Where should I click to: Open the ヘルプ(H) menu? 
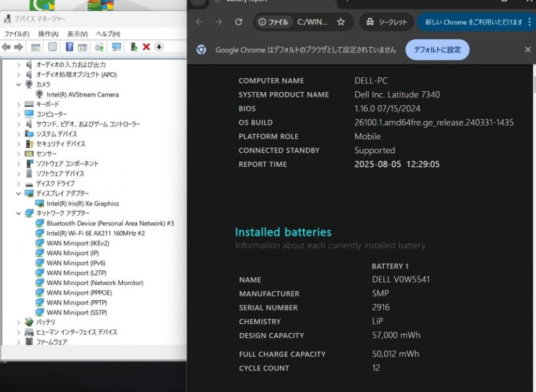[x=108, y=34]
